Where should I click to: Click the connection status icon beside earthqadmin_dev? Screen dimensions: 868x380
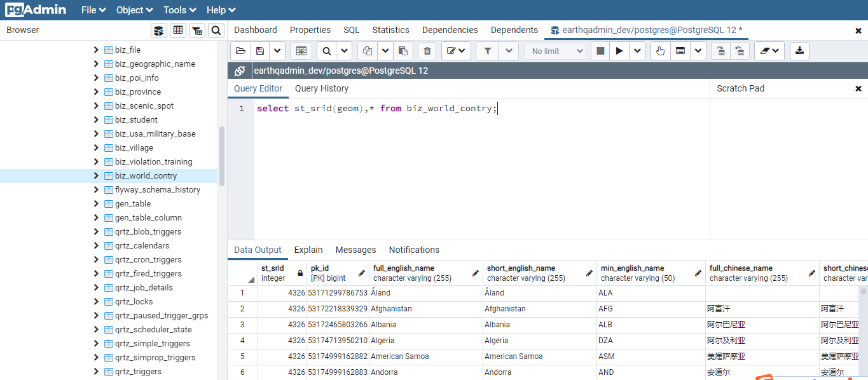[x=240, y=71]
